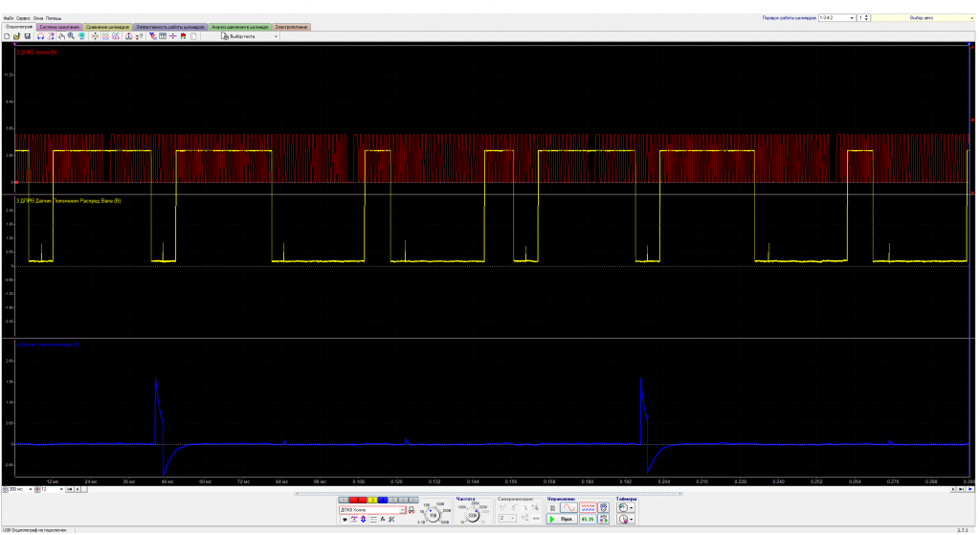
Task: Adjust the voltage range knob
Action: [x=434, y=515]
